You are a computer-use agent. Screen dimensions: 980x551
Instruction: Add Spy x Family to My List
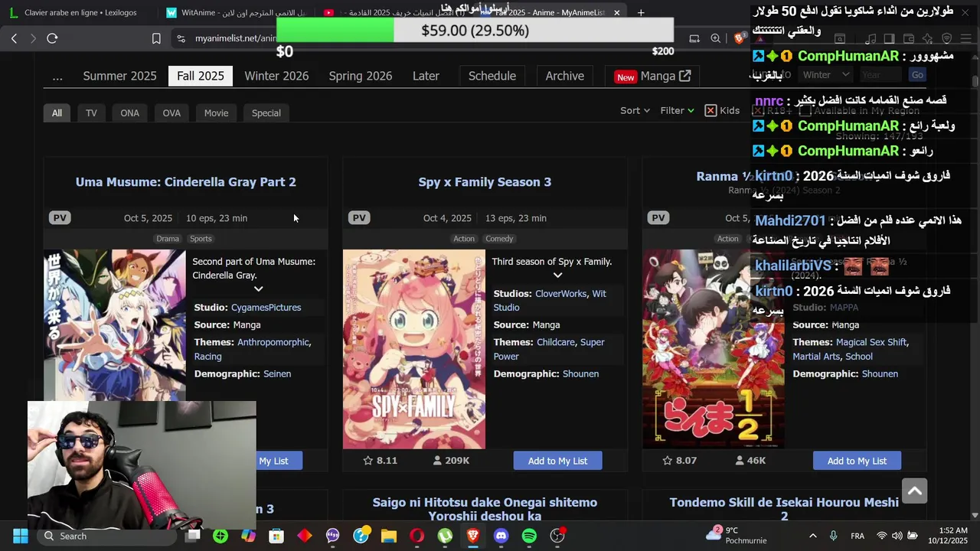click(557, 461)
